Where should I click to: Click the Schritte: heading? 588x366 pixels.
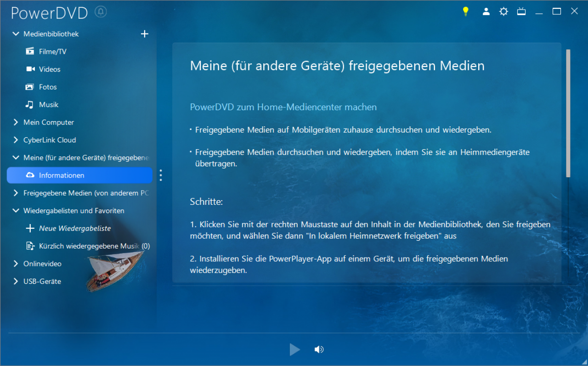(206, 202)
